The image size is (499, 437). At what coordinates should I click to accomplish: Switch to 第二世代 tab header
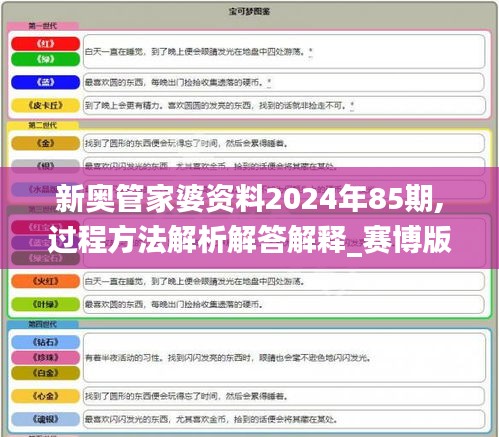point(42,125)
